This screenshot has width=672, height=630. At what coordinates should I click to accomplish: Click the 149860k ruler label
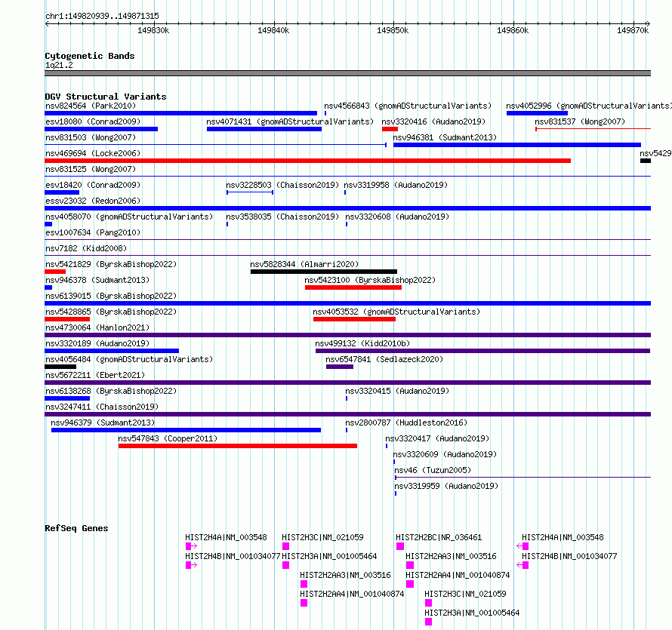[x=513, y=30]
